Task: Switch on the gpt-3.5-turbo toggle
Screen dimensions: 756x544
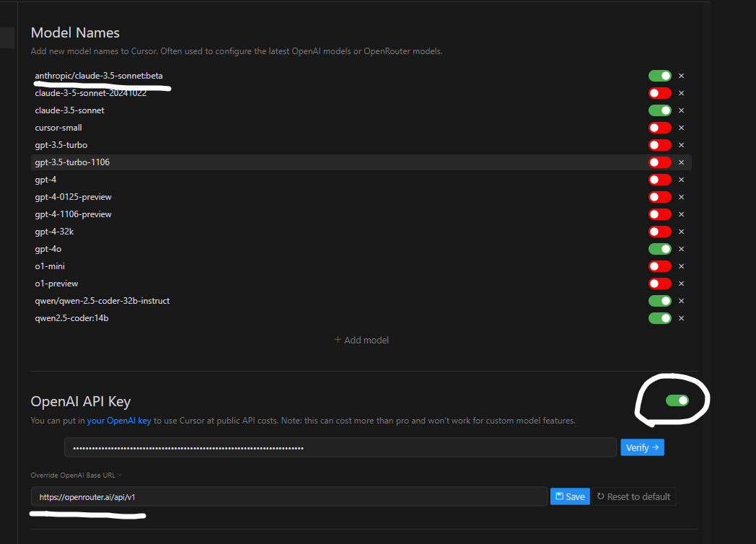Action: point(660,145)
